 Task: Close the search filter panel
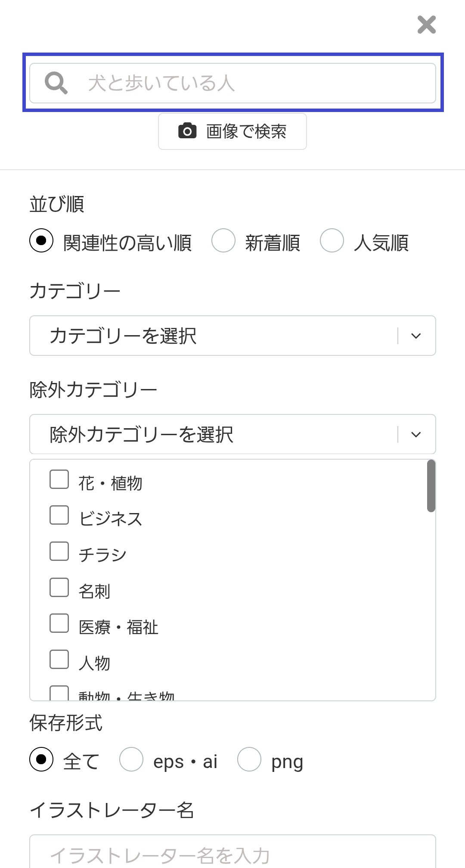pos(426,25)
